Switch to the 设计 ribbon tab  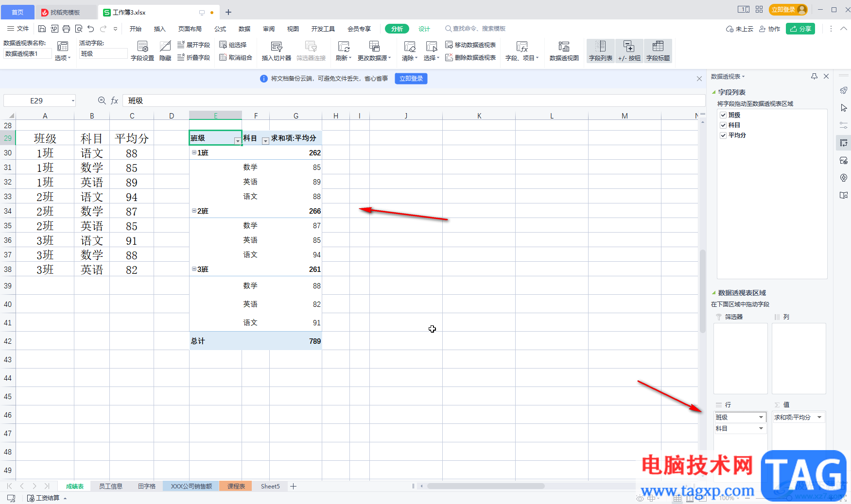(x=424, y=29)
